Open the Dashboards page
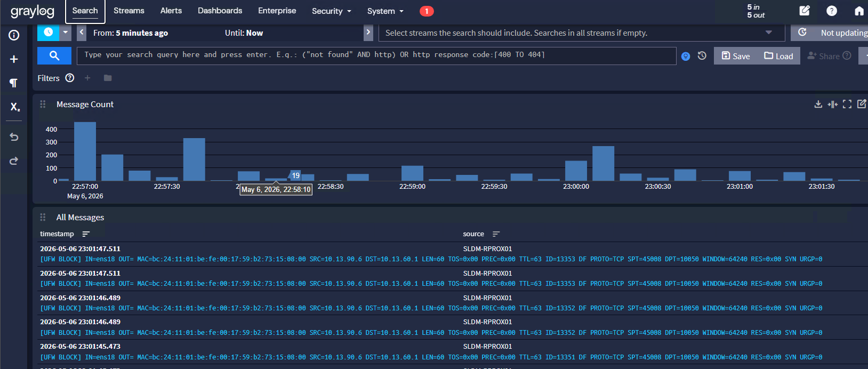 click(x=220, y=11)
